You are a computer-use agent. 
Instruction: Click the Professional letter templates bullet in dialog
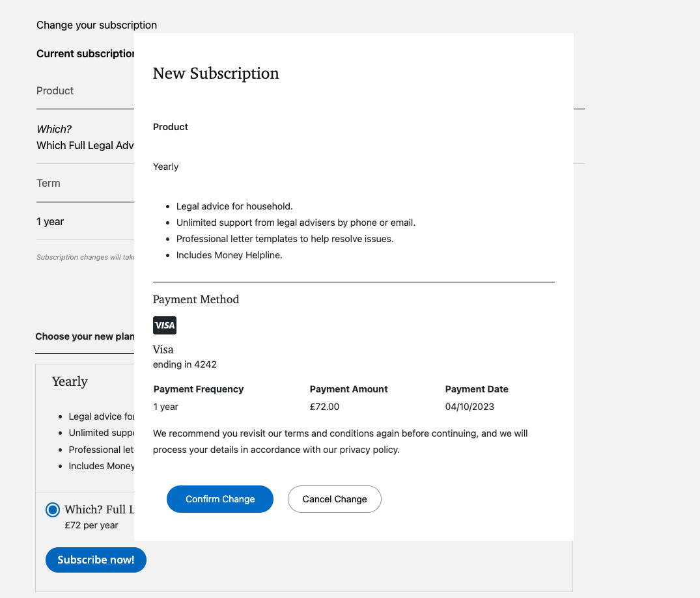pos(285,239)
